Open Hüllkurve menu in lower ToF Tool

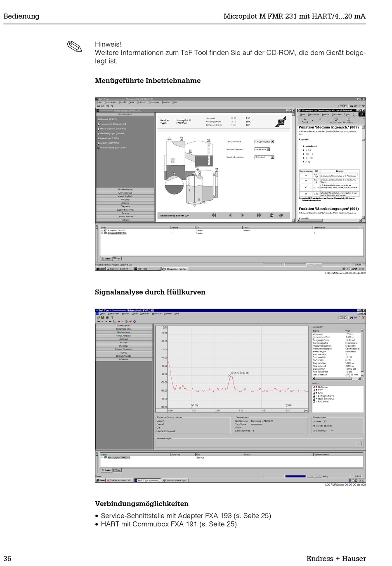(x=157, y=314)
